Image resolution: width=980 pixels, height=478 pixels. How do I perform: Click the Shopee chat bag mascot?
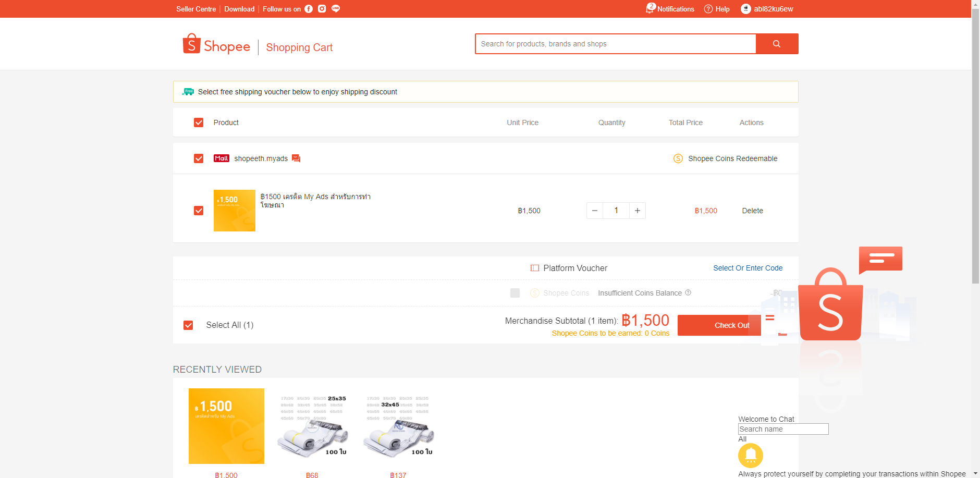point(830,304)
